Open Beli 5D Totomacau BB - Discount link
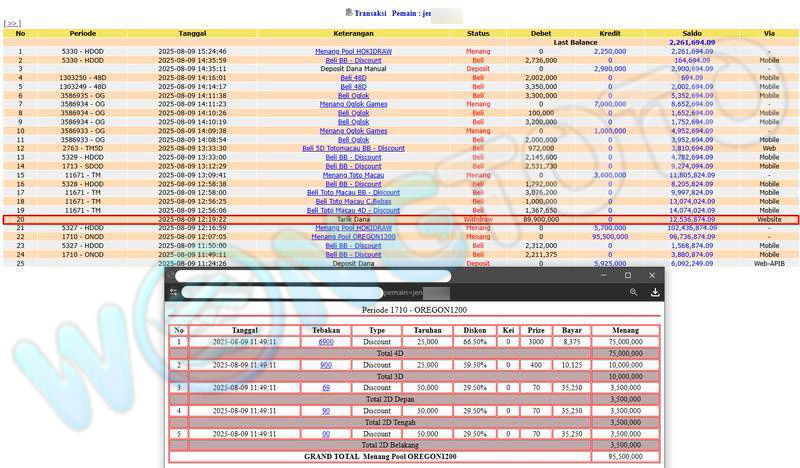 point(353,148)
